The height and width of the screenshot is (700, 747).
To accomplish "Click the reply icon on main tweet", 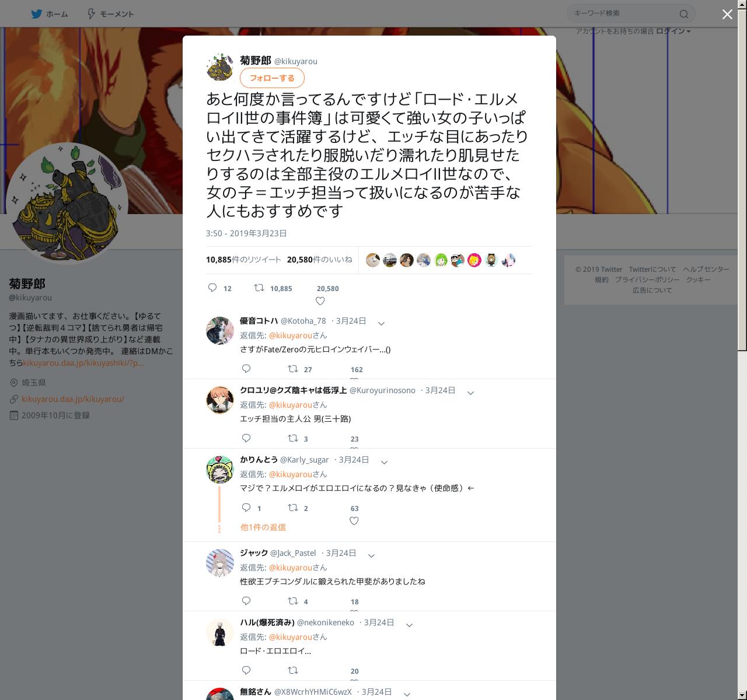I will point(212,288).
